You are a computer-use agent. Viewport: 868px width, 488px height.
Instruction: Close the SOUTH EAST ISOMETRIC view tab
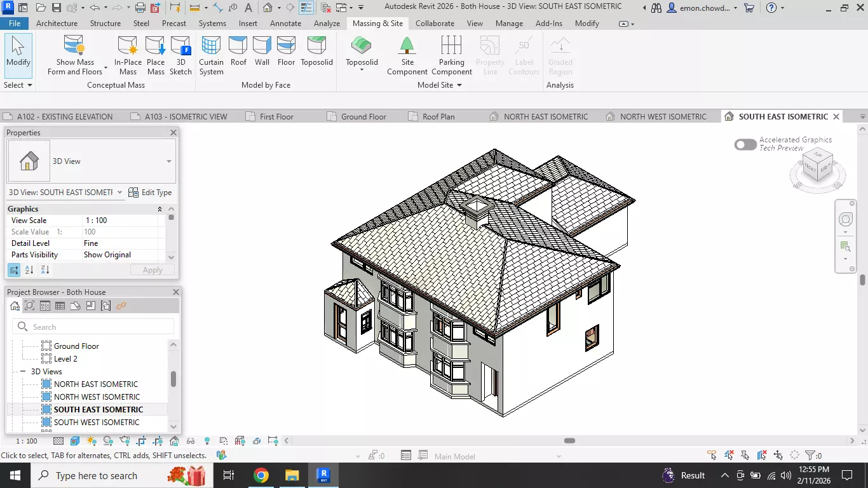836,117
